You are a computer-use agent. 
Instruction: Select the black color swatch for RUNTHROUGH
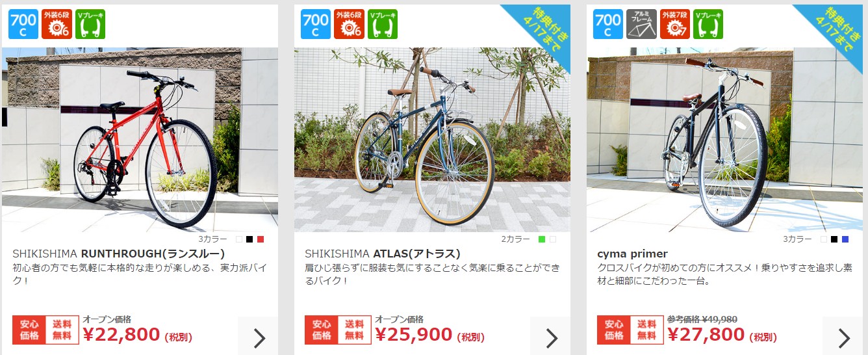coord(249,239)
